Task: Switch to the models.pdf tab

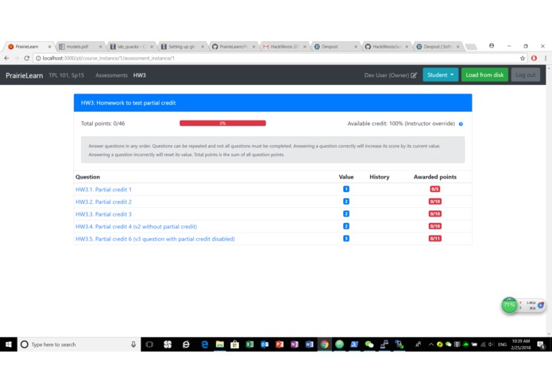Action: [77, 46]
